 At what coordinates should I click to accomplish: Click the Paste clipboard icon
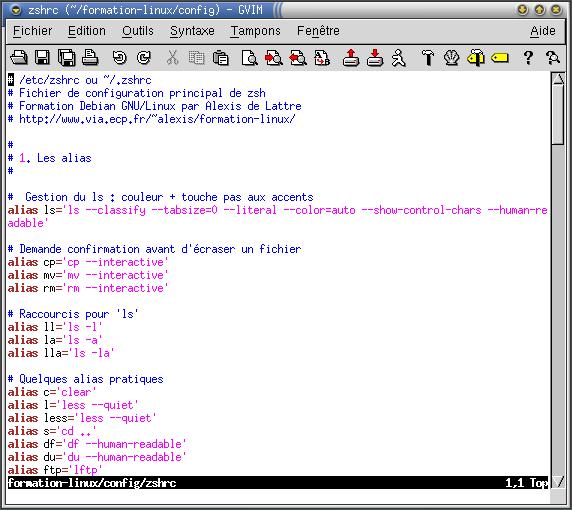220,58
